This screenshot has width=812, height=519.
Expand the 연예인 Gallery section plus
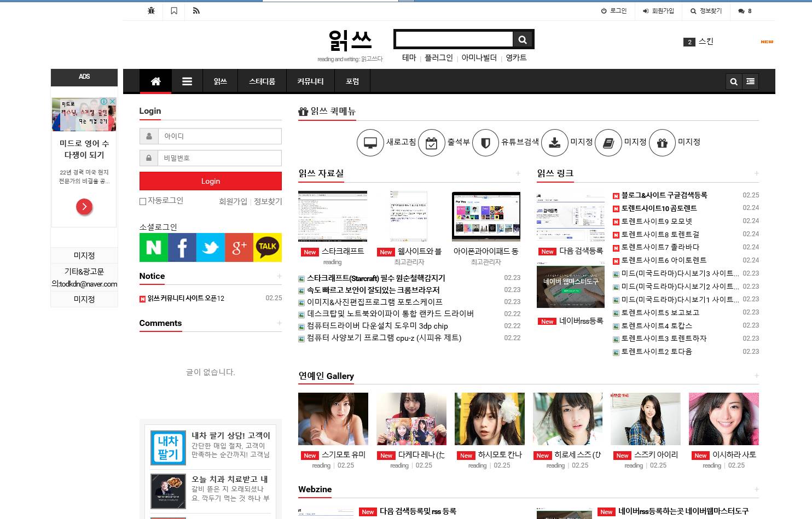click(x=756, y=376)
